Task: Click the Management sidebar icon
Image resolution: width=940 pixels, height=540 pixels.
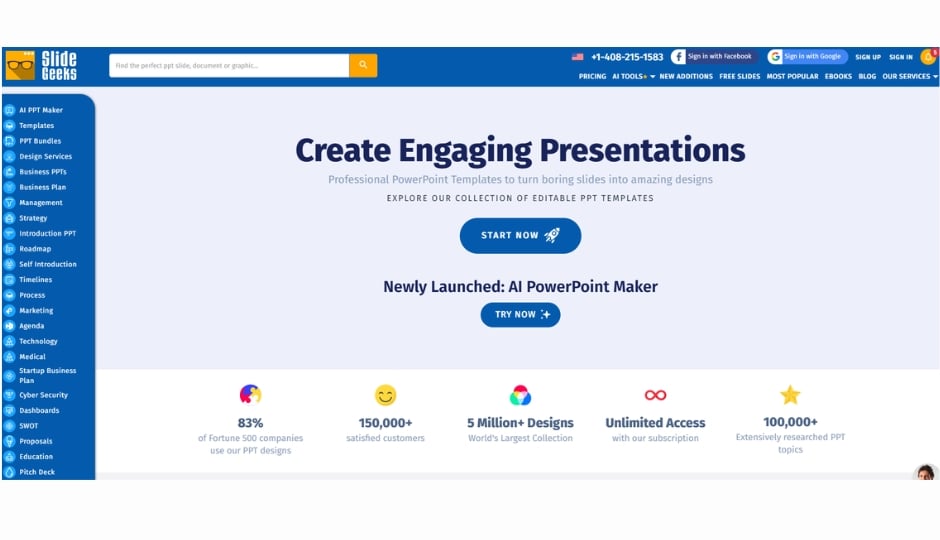Action: pyautogui.click(x=10, y=203)
